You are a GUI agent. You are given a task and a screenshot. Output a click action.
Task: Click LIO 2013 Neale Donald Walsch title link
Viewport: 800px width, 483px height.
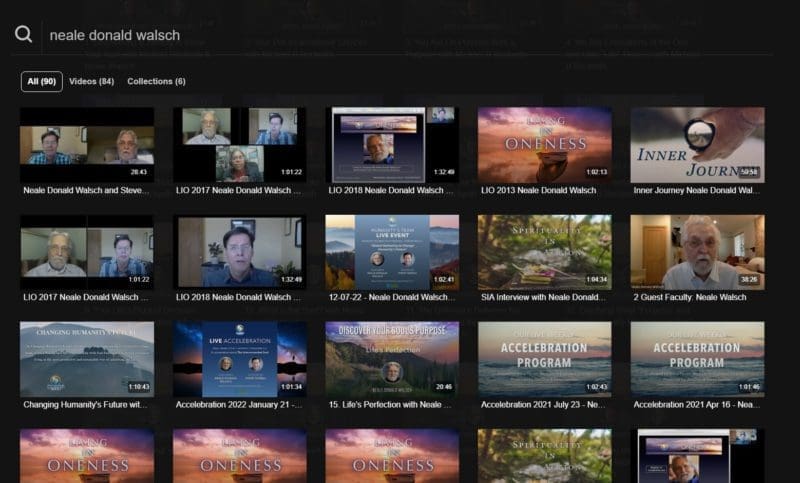pyautogui.click(x=538, y=190)
